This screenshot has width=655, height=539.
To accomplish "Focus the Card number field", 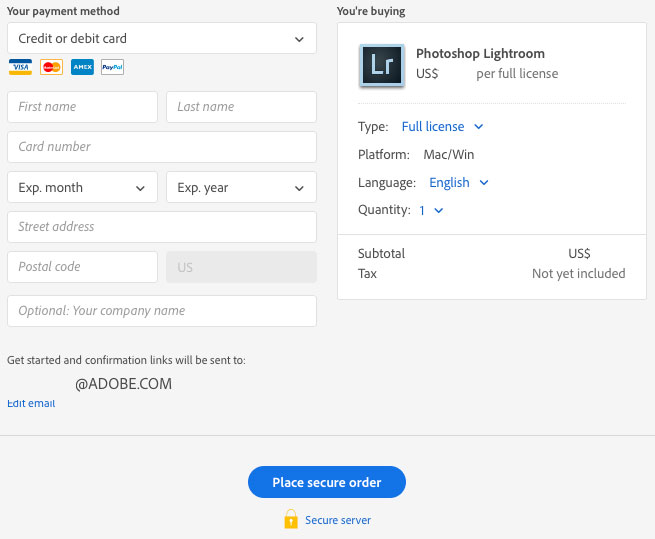I will pos(162,147).
